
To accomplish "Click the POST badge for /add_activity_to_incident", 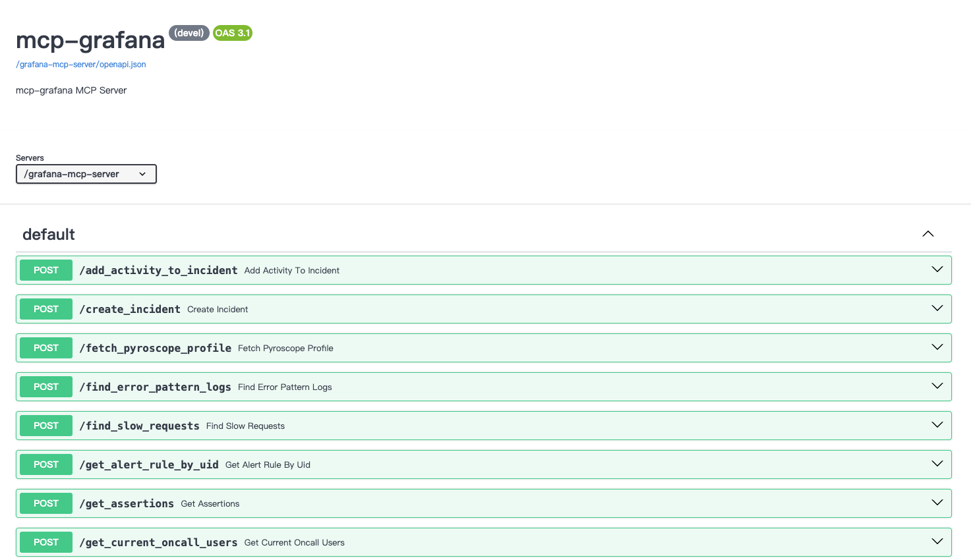I will tap(46, 270).
